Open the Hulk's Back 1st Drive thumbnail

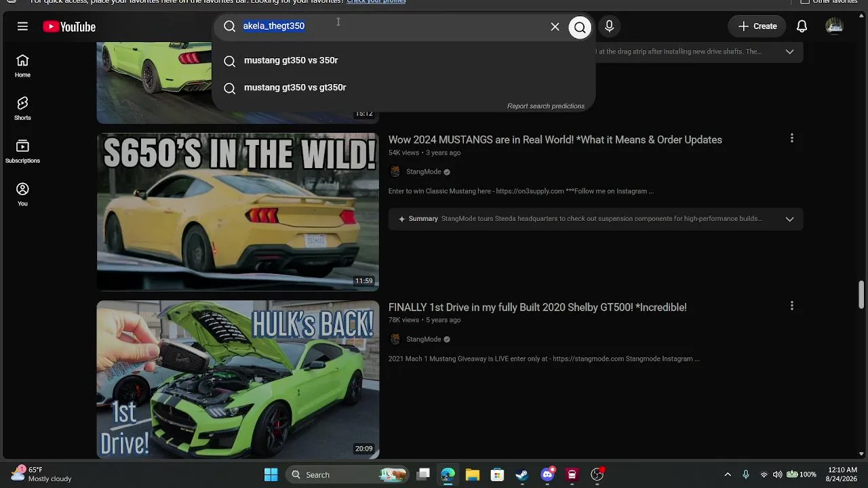point(238,380)
